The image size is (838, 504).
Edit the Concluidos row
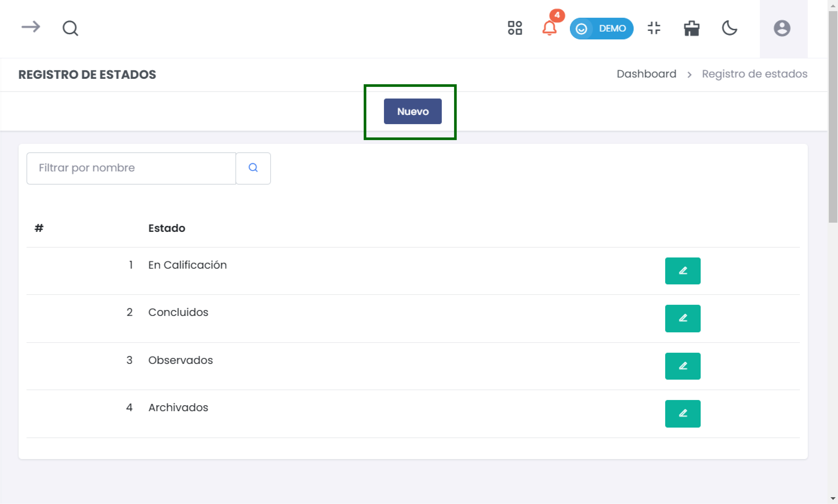click(682, 318)
